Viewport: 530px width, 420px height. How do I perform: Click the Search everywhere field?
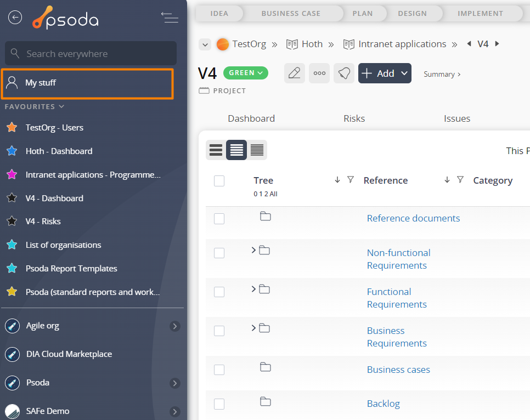(91, 53)
